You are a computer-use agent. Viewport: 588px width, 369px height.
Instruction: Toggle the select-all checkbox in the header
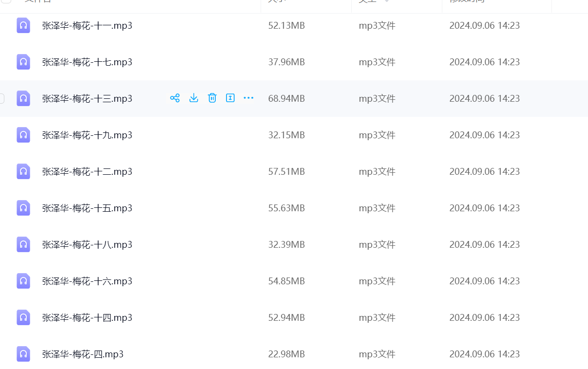tap(6, 1)
